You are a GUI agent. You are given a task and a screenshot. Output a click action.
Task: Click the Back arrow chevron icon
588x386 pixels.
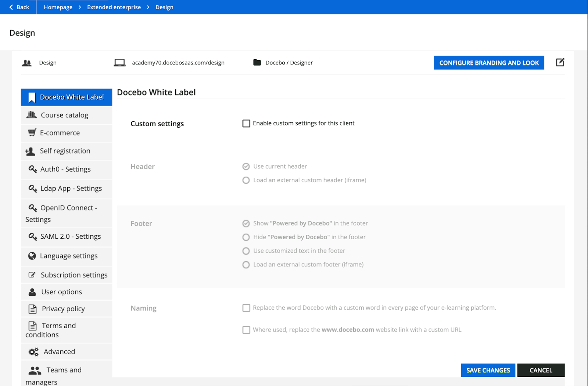[x=11, y=7]
